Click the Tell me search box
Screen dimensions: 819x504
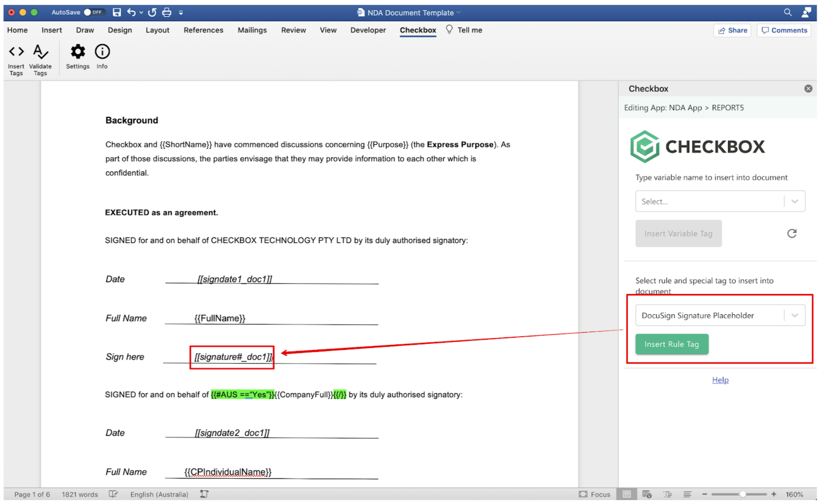[464, 30]
